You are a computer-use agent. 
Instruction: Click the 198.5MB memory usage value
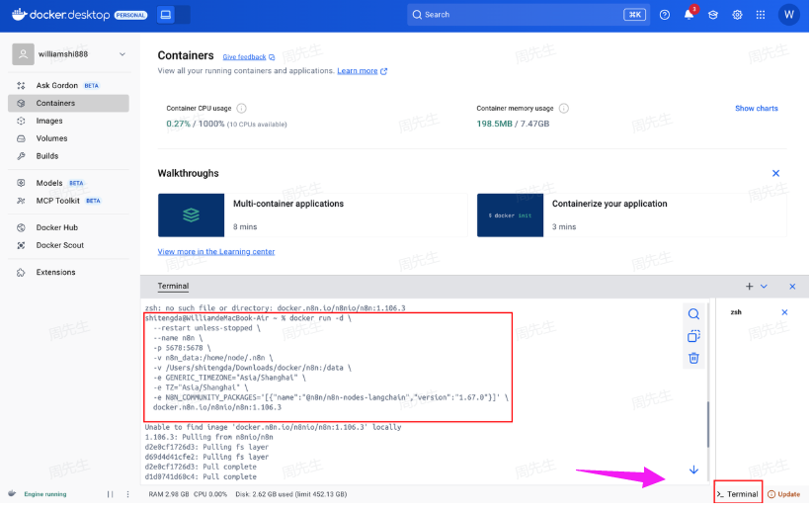[494, 124]
